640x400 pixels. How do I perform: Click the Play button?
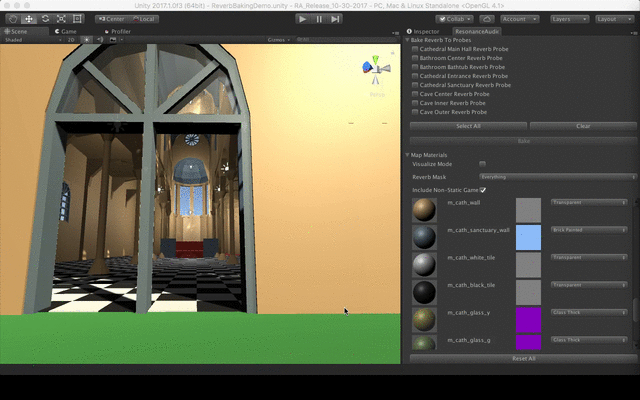pyautogui.click(x=302, y=19)
